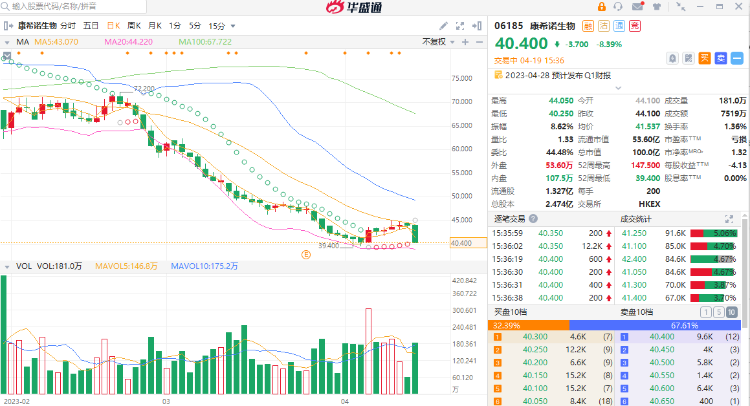Open the VOL indicator dropdown arrow
750x406 pixels.
7,266
